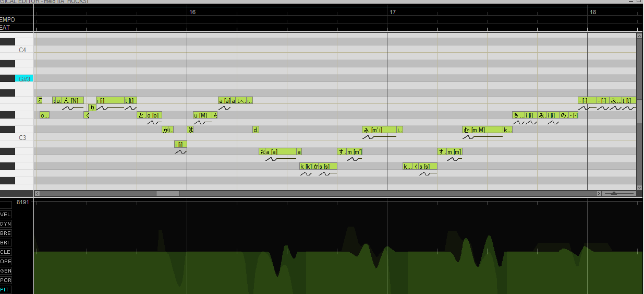Select the ん [N] note
644x294 pixels.
point(72,100)
